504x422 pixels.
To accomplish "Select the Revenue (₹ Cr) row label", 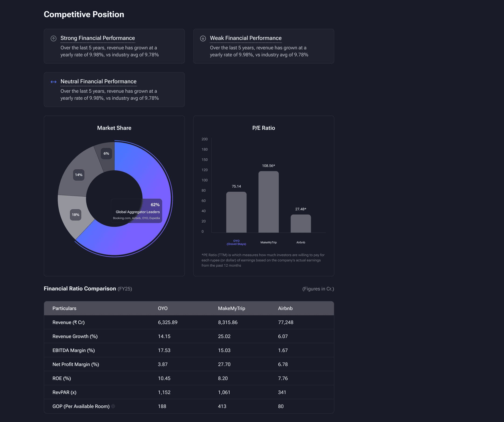I will coord(68,322).
